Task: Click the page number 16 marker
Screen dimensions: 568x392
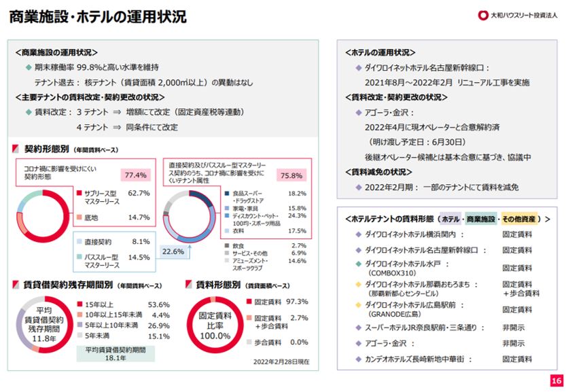Action: click(557, 382)
